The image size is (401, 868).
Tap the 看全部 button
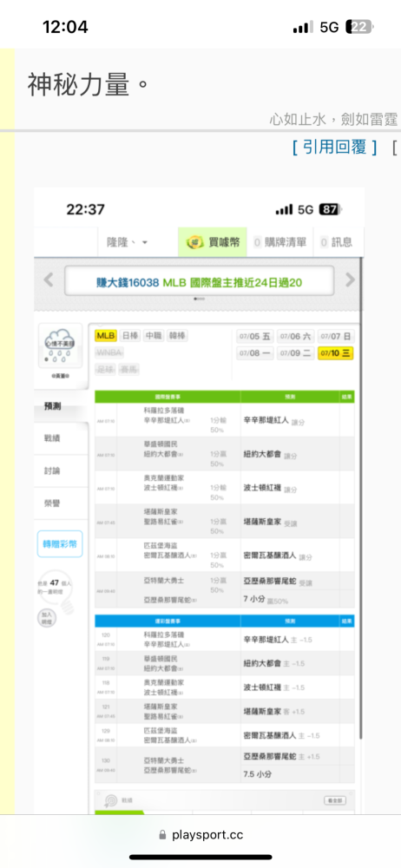(334, 800)
